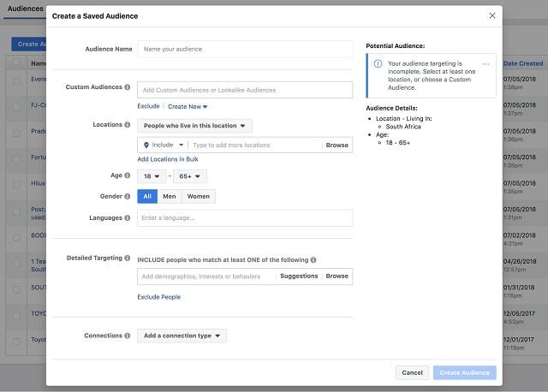Open 'Add a connection type' dropdown
The height and width of the screenshot is (392, 548).
click(182, 336)
